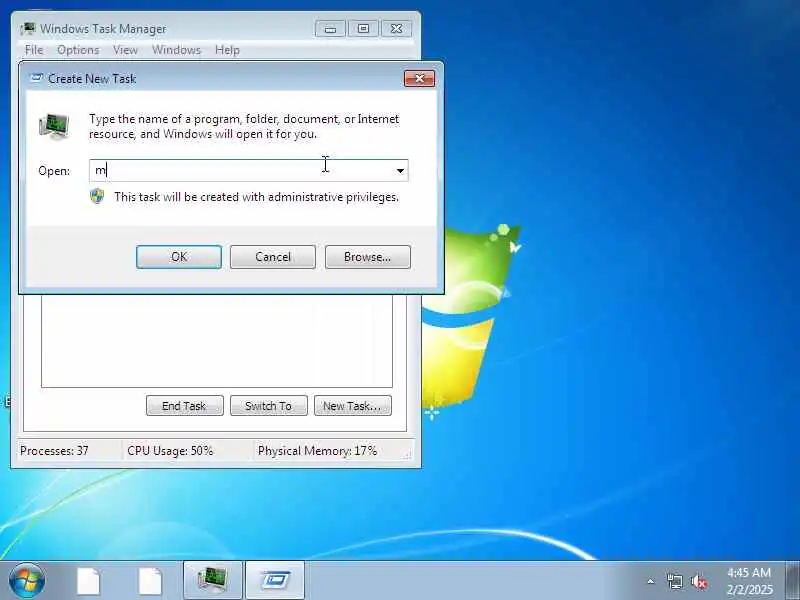Screen dimensions: 800x600
Task: Click OK in Create New Task dialog
Action: 179,257
